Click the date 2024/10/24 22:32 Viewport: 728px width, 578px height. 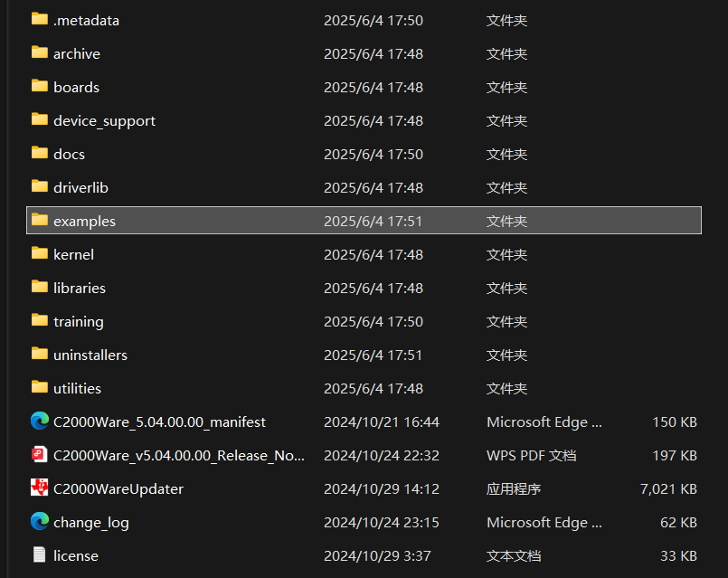(x=382, y=456)
